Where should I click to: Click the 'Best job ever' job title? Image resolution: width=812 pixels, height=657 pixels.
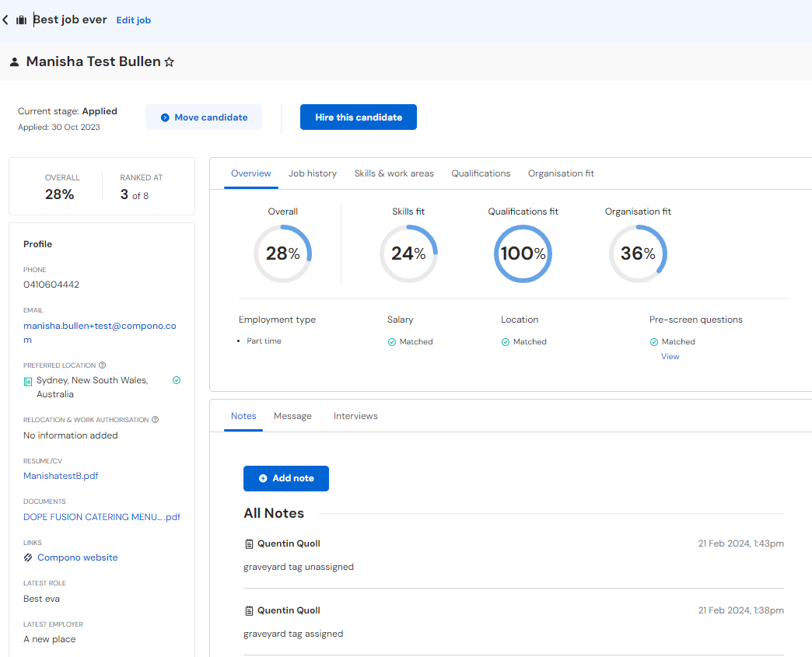tap(70, 19)
